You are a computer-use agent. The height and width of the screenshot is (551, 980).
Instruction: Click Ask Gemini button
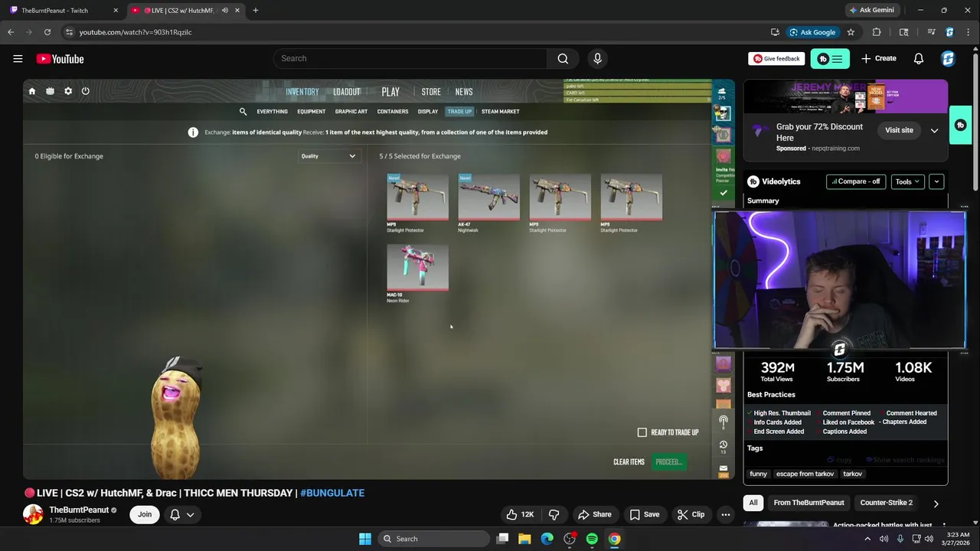point(871,11)
